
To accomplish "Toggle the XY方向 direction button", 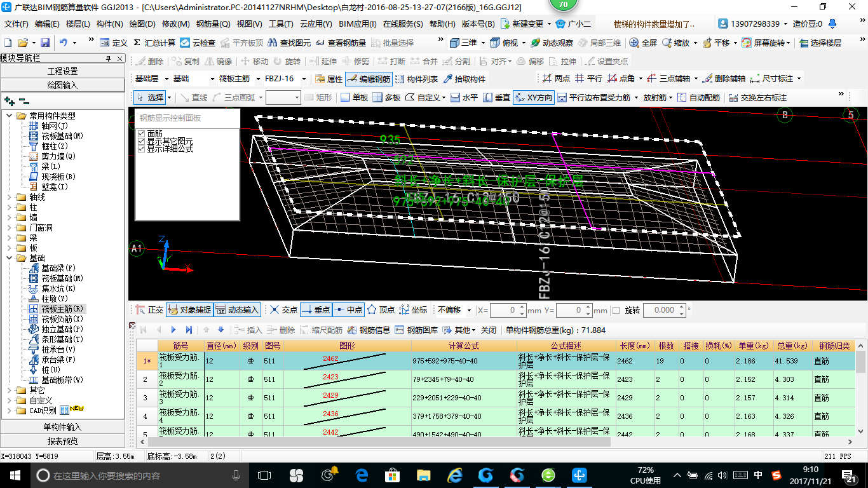I will tap(534, 98).
